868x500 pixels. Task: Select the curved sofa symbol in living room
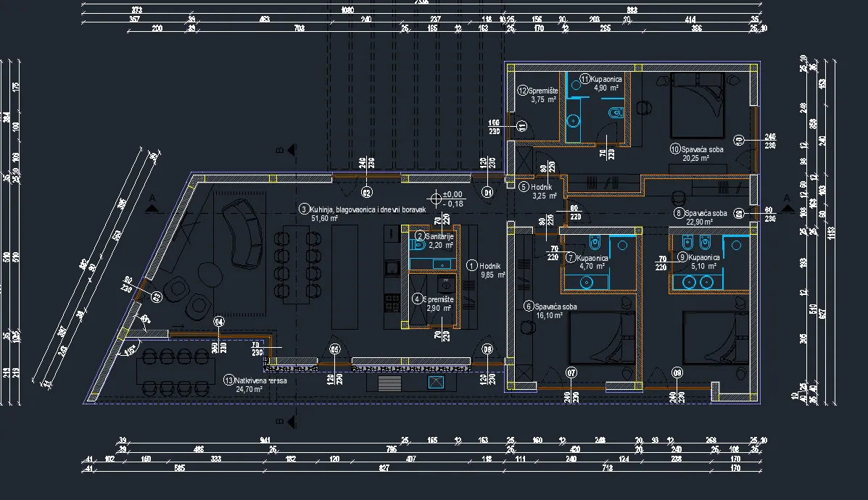pos(242,233)
